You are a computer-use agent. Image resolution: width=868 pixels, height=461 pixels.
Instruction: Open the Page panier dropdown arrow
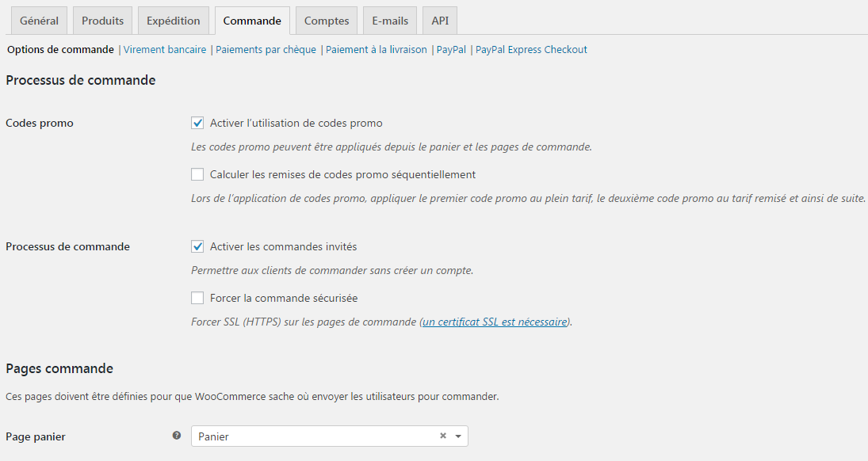457,436
